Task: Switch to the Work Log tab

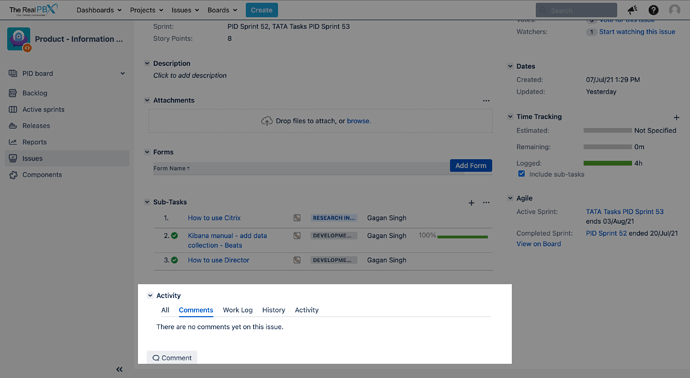Action: click(238, 310)
